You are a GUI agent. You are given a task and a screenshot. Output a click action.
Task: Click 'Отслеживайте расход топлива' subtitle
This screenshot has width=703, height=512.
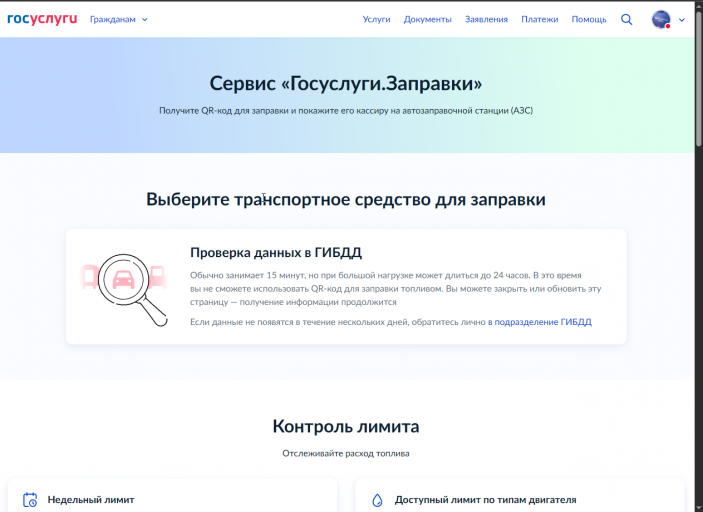(x=346, y=453)
